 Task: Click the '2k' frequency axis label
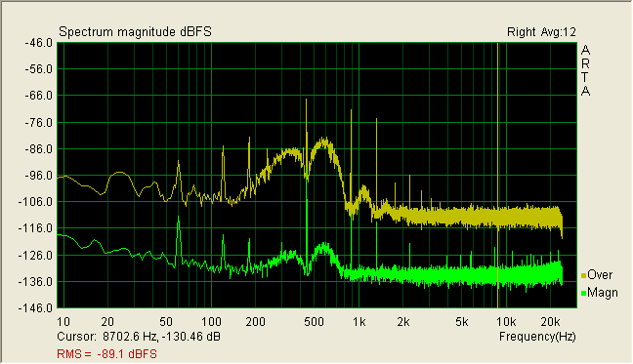click(403, 322)
